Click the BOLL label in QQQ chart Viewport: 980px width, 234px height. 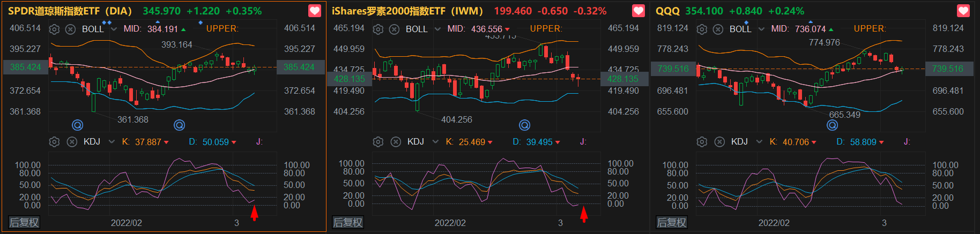[740, 29]
